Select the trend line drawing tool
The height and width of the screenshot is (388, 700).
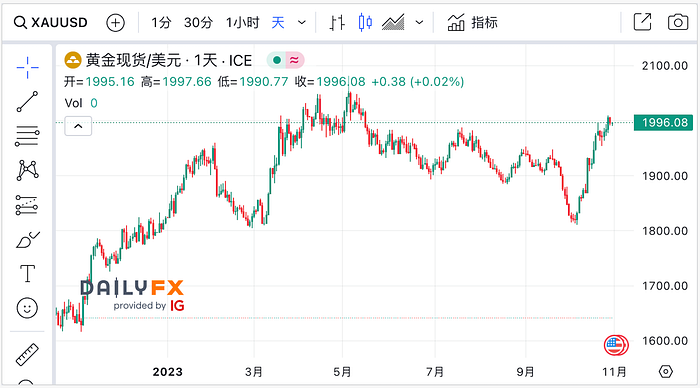(27, 102)
